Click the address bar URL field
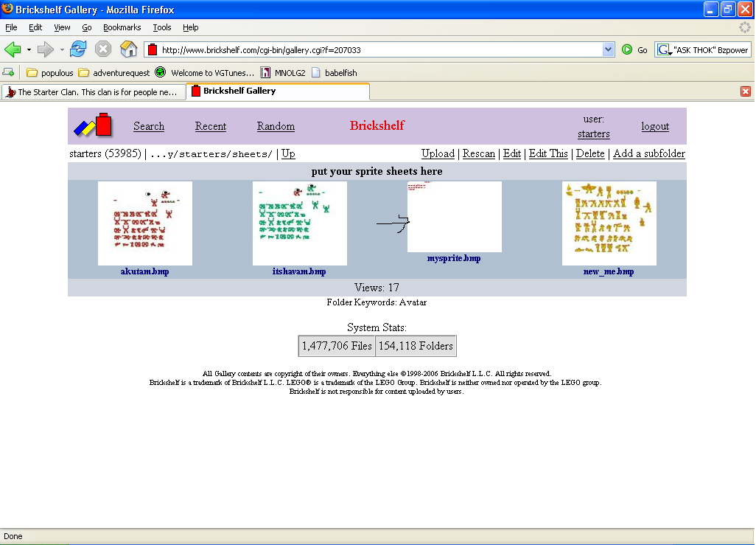The width and height of the screenshot is (756, 545). pos(381,49)
